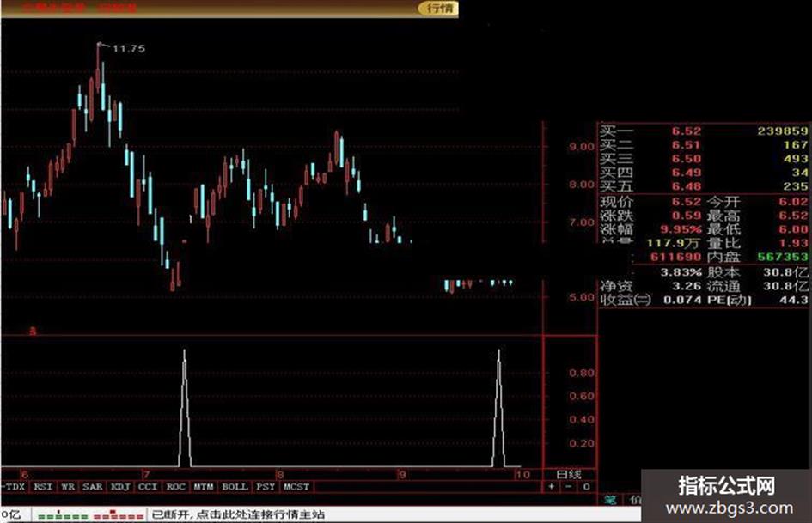Click month 10 on the date axis

[523, 474]
